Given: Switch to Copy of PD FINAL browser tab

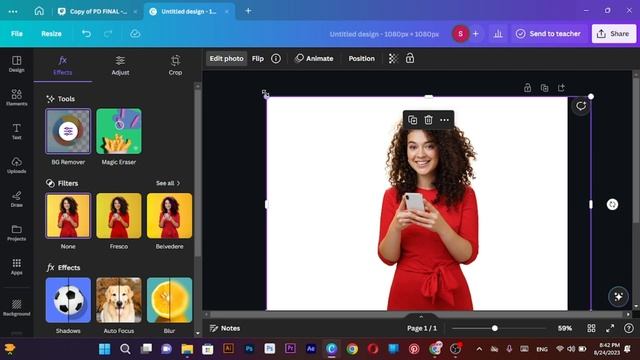Looking at the screenshot, I should pos(98,11).
